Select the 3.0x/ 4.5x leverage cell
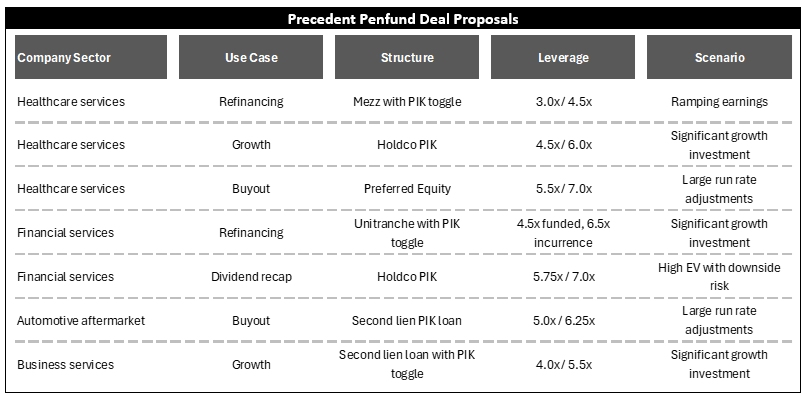 pyautogui.click(x=564, y=102)
